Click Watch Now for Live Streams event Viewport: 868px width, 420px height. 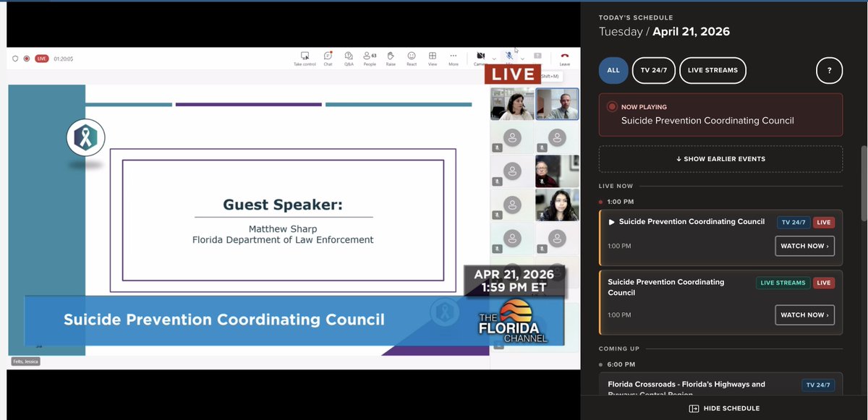pos(804,315)
